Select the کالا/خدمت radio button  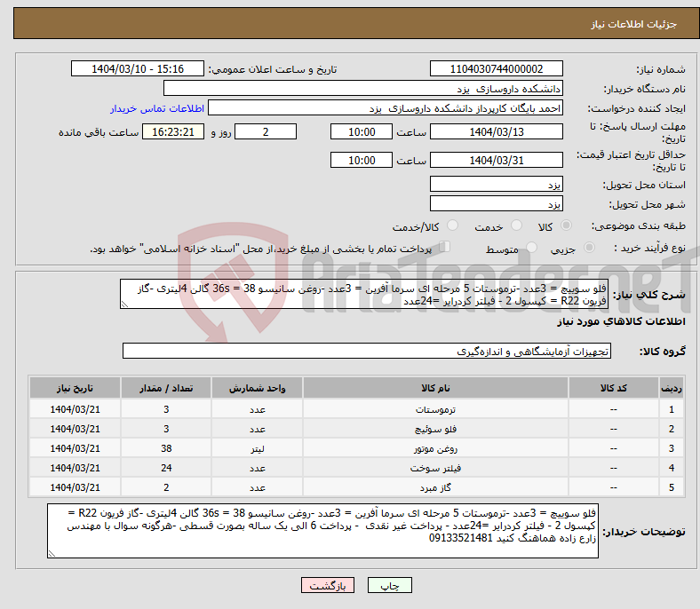click(452, 225)
